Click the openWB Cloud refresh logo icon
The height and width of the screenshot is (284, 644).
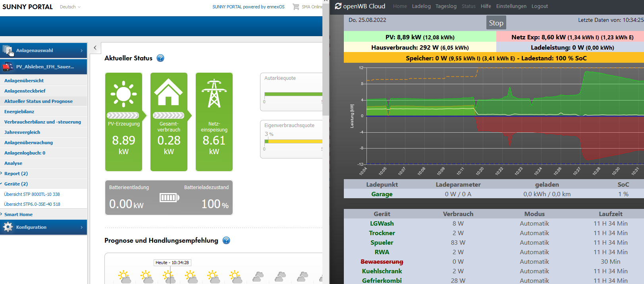tap(338, 6)
